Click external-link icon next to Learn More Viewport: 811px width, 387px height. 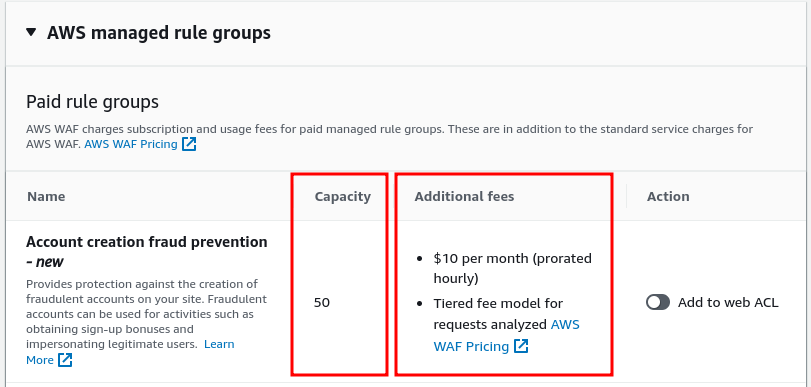click(65, 360)
